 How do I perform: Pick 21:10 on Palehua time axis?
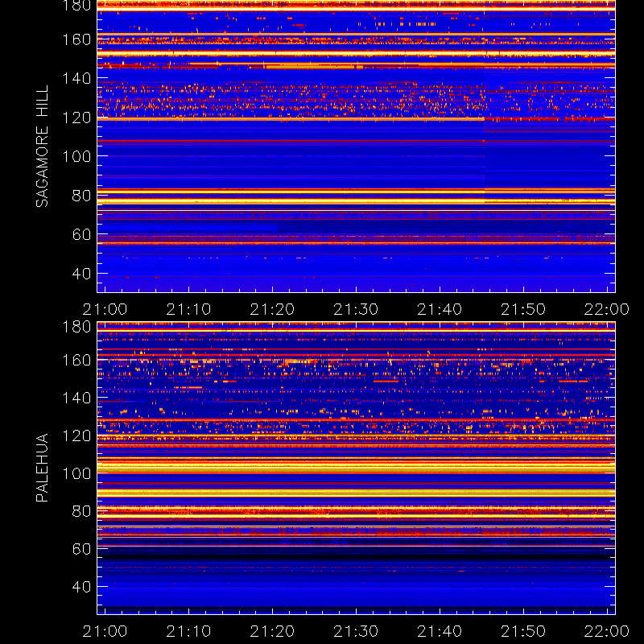188,631
